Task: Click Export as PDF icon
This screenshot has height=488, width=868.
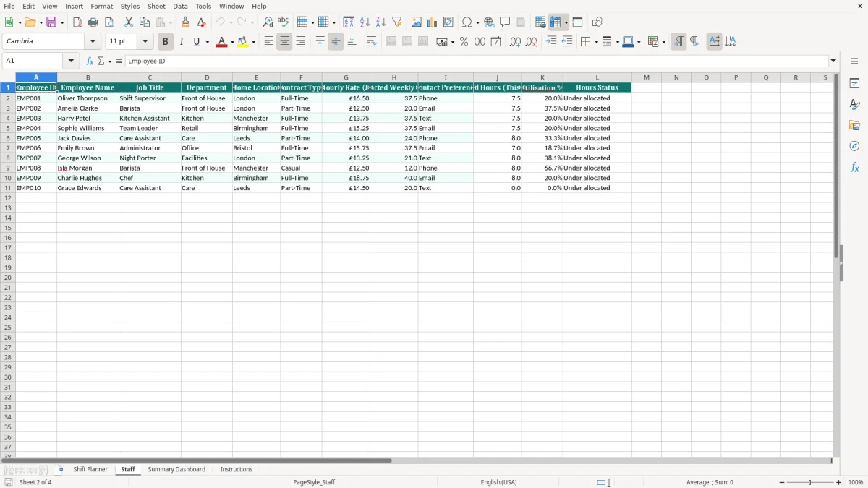Action: click(x=77, y=22)
